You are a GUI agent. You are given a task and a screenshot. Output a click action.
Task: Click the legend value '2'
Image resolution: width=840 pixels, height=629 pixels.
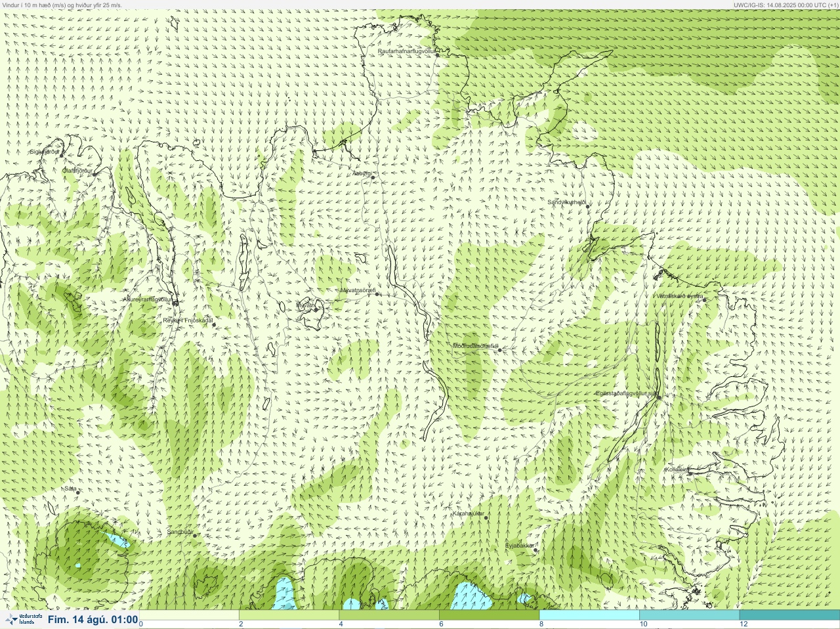pyautogui.click(x=241, y=624)
